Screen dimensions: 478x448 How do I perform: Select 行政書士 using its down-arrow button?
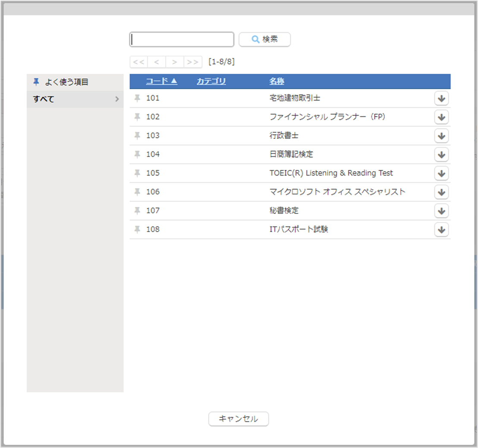[441, 136]
